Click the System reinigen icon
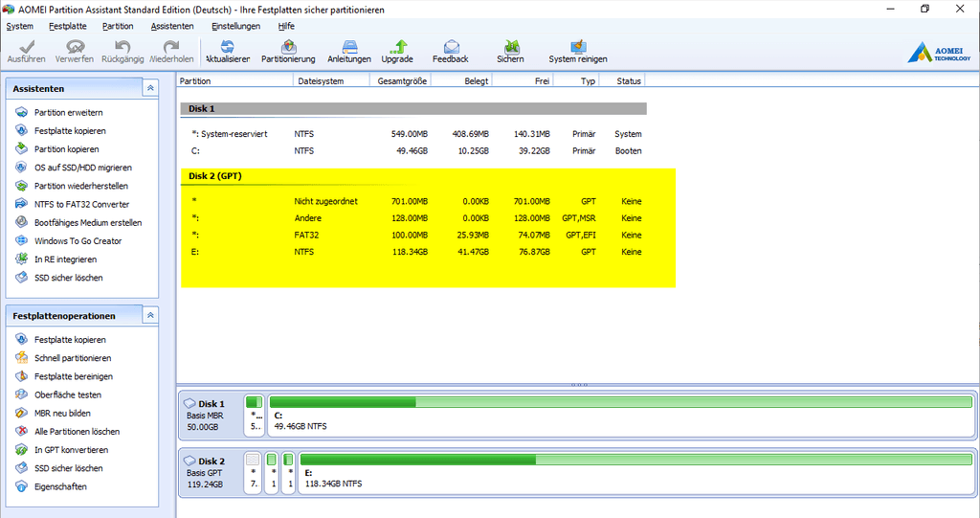This screenshot has height=518, width=980. tap(578, 47)
